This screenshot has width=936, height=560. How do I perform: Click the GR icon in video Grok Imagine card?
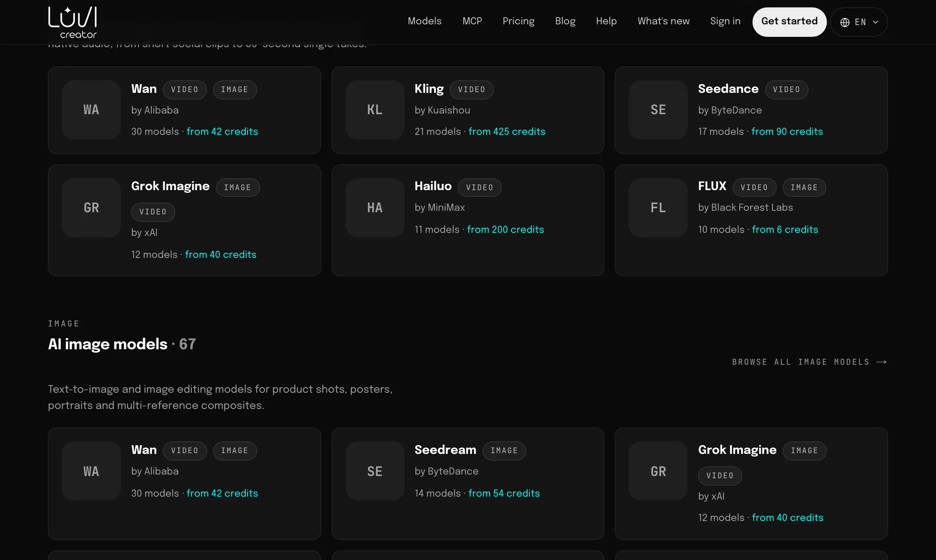click(91, 207)
